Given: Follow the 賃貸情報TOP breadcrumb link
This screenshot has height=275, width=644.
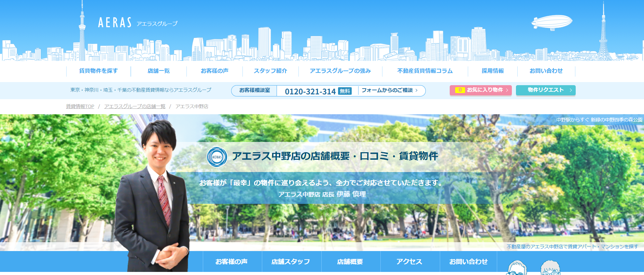Looking at the screenshot, I should 80,106.
